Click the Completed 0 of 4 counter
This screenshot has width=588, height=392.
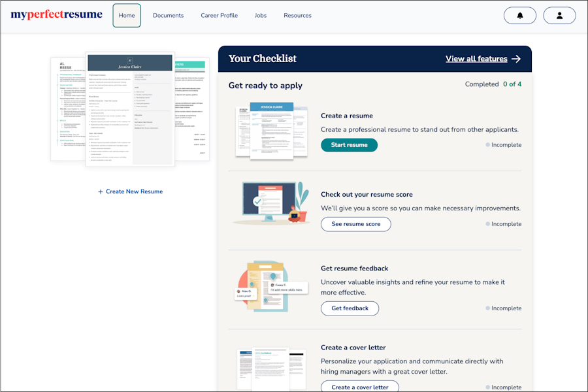coord(493,84)
